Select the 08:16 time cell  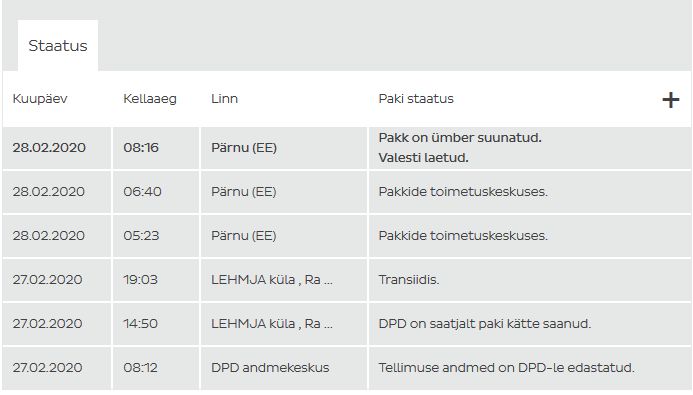click(141, 148)
